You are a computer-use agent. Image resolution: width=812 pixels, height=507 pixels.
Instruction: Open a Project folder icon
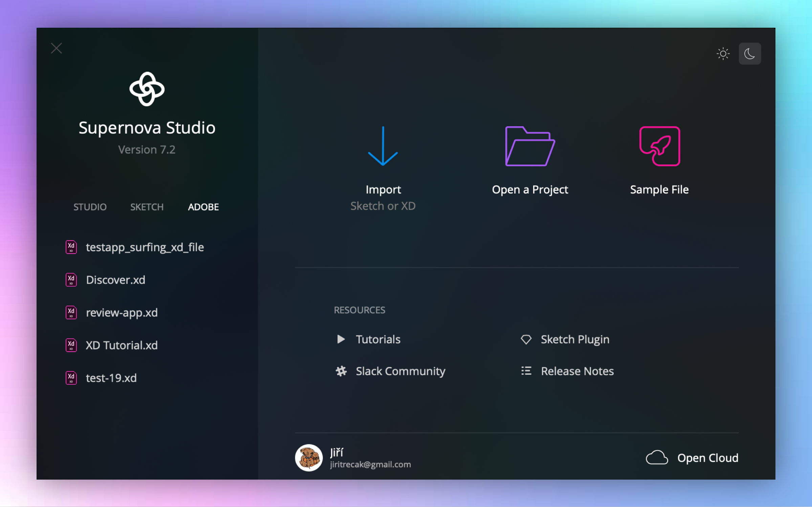pos(530,146)
